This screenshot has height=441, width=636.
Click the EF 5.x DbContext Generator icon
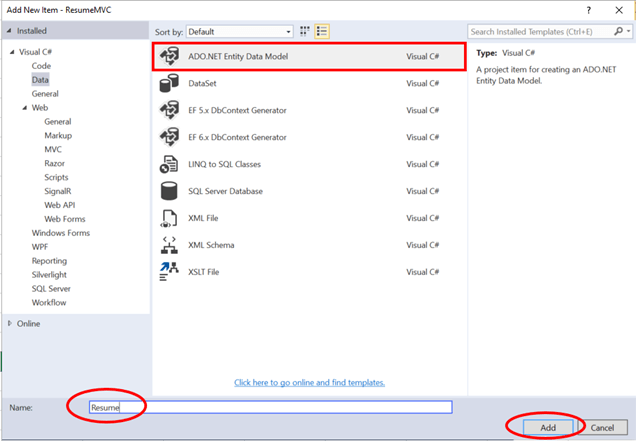[x=169, y=110]
